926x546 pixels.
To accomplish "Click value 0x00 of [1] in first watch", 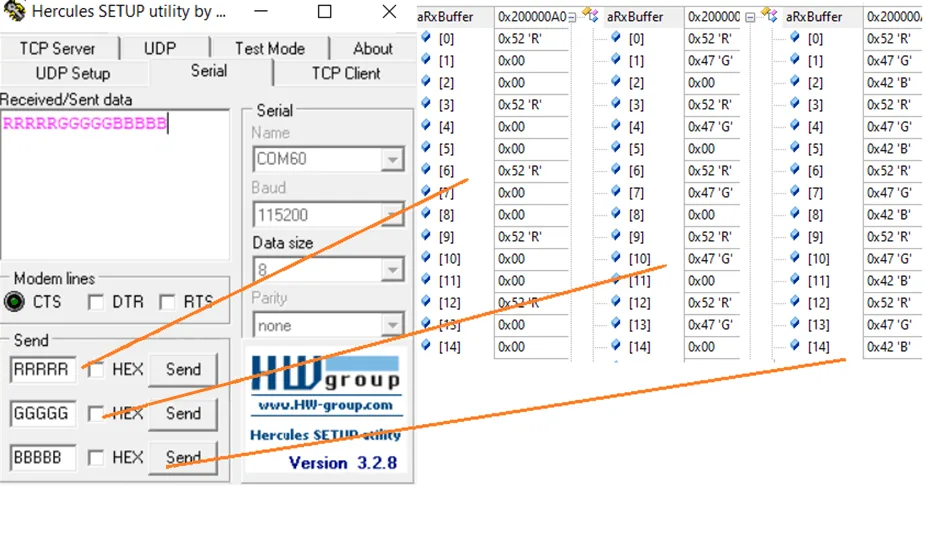I will pyautogui.click(x=511, y=60).
